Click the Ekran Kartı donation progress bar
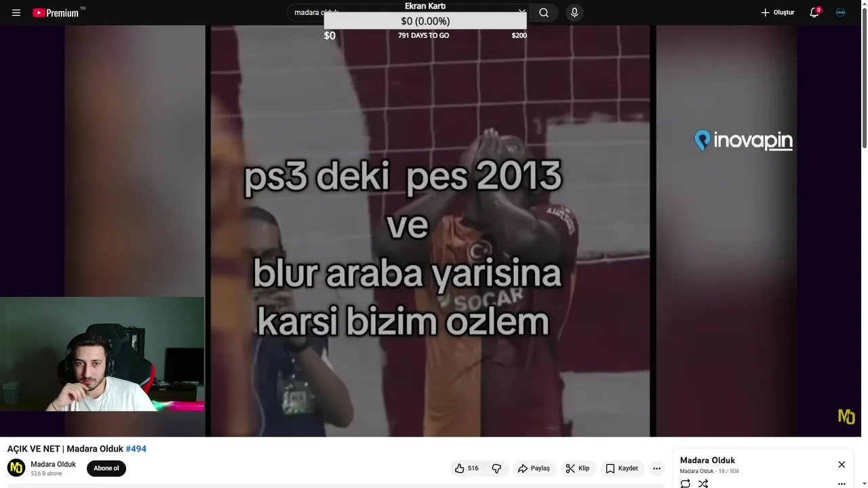The image size is (868, 488). coord(425,21)
